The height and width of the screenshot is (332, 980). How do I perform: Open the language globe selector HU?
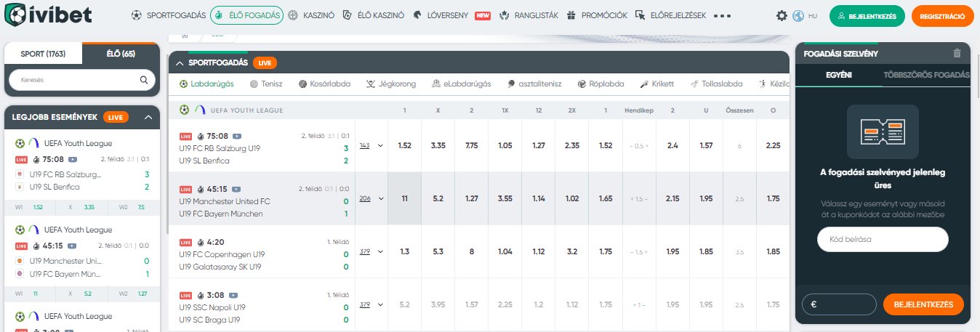point(805,15)
